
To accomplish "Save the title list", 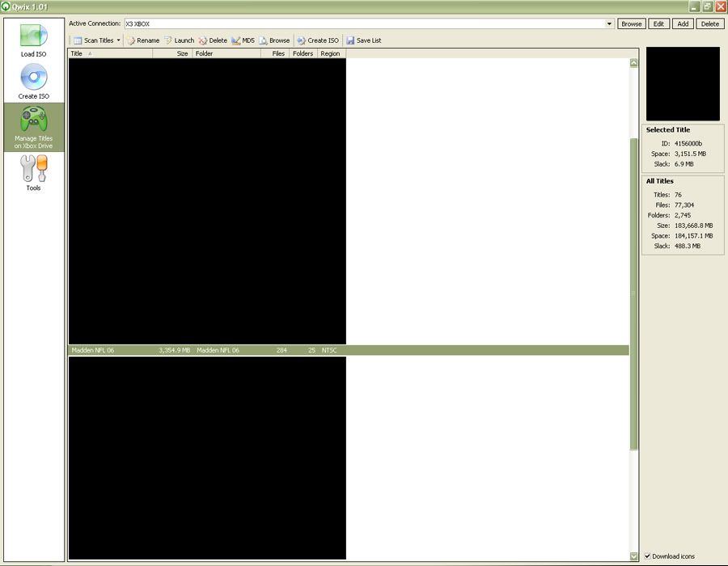I will tap(363, 40).
